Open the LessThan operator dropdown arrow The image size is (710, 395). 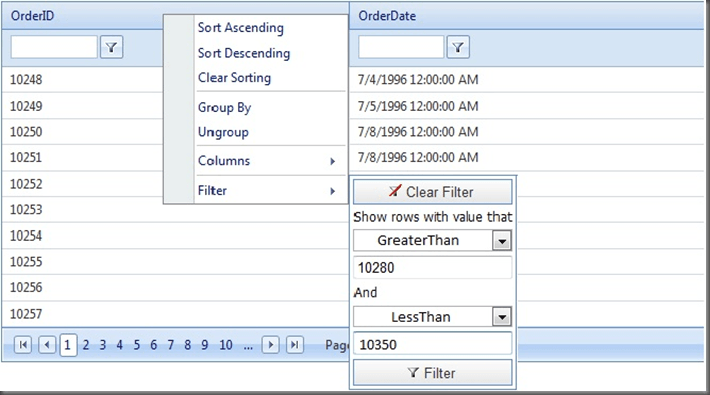tap(502, 317)
